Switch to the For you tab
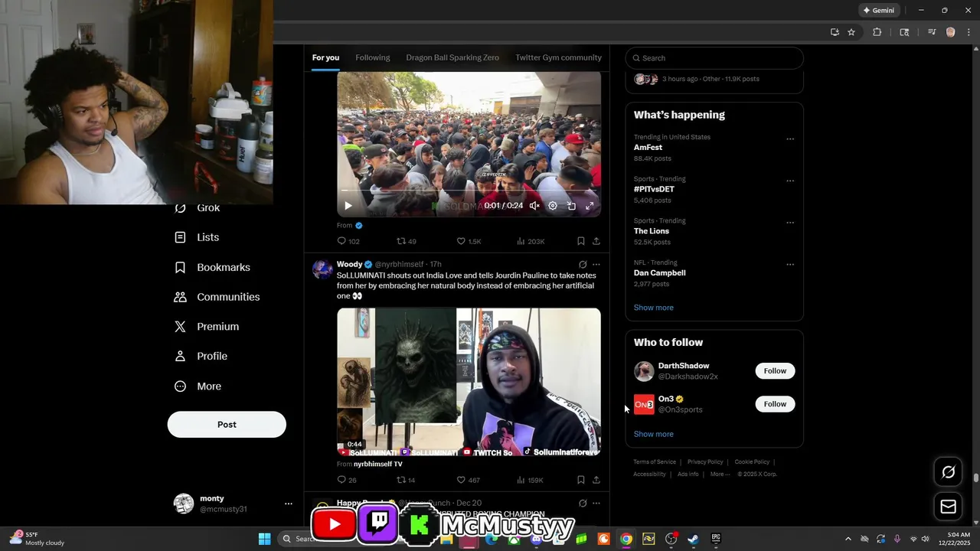Image resolution: width=980 pixels, height=551 pixels. pos(325,57)
